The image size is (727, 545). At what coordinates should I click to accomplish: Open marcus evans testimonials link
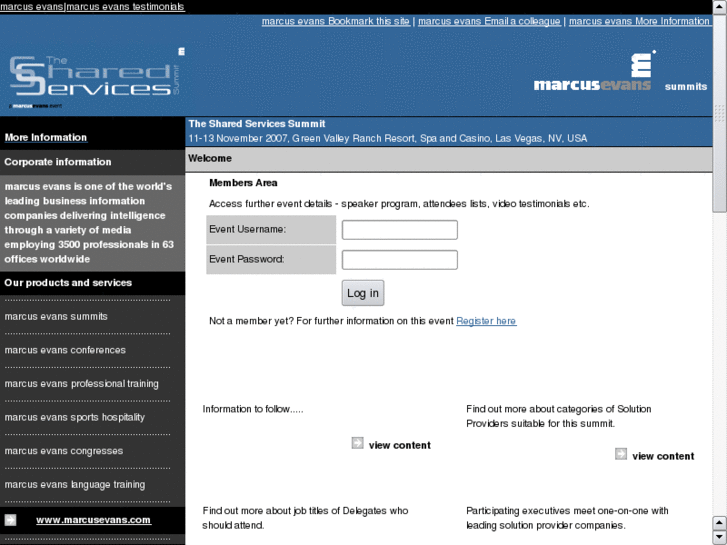(x=126, y=7)
